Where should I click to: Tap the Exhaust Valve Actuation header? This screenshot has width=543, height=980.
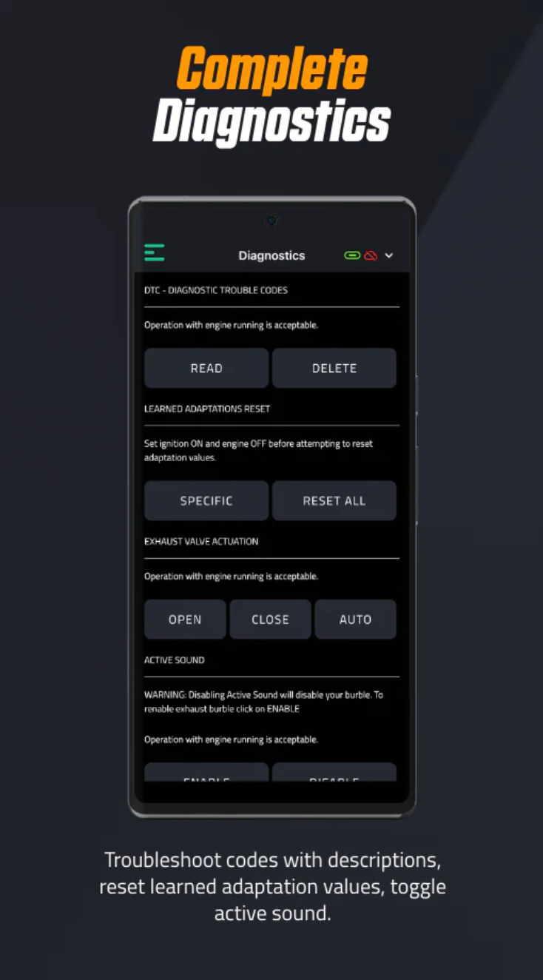pyautogui.click(x=201, y=542)
